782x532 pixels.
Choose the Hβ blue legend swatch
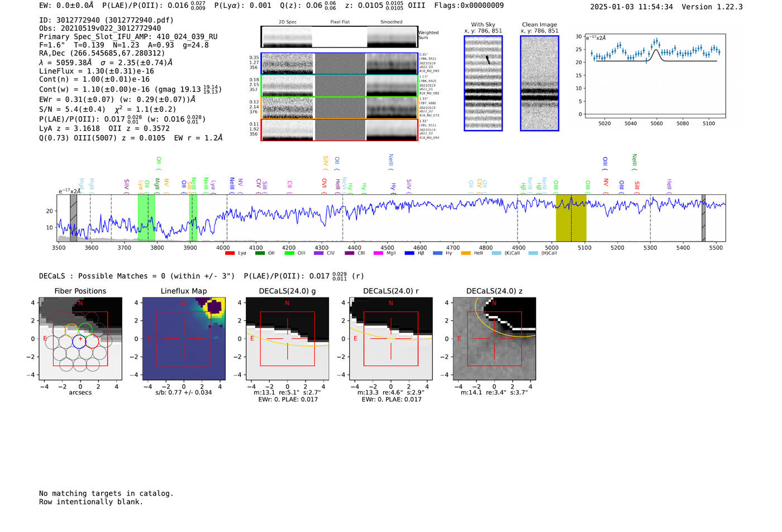tap(409, 253)
